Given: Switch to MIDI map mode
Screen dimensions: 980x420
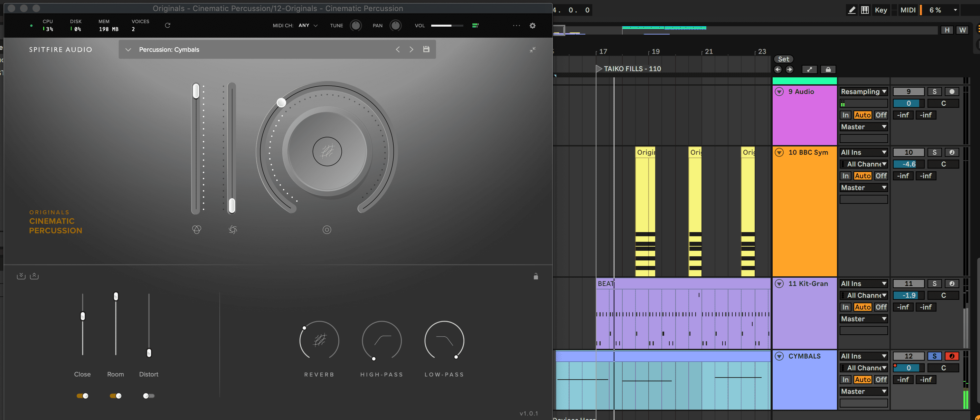Looking at the screenshot, I should 908,10.
